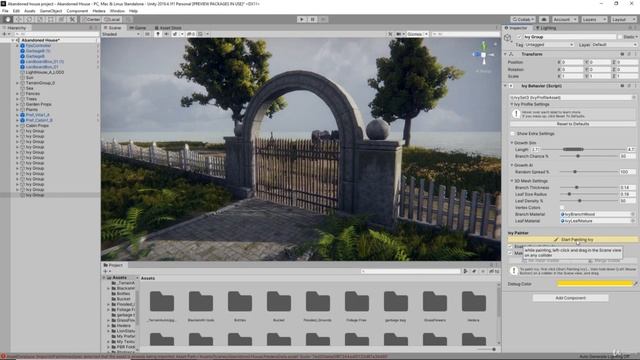This screenshot has width=640, height=360.
Task: Open the Collab dropdown
Action: tap(523, 19)
